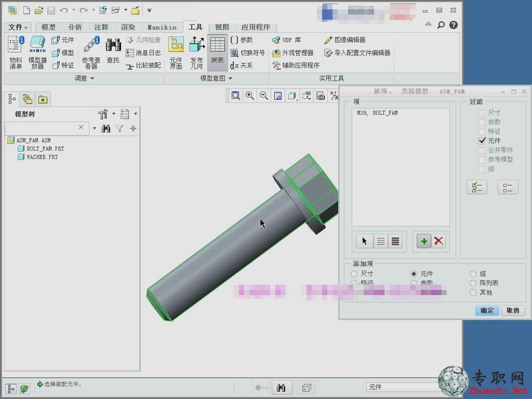The width and height of the screenshot is (532, 399).
Task: Open the 参考查看器 reference viewer
Action: [91, 52]
